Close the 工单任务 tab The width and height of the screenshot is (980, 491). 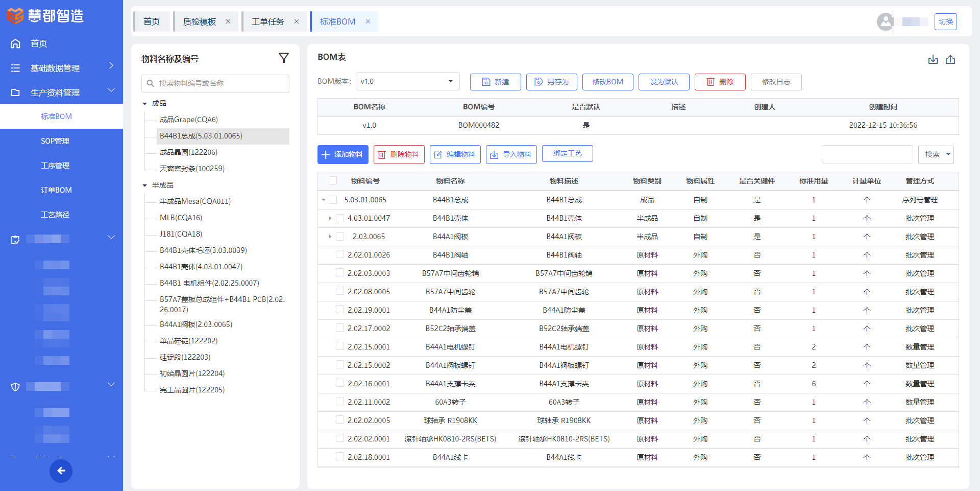[297, 21]
